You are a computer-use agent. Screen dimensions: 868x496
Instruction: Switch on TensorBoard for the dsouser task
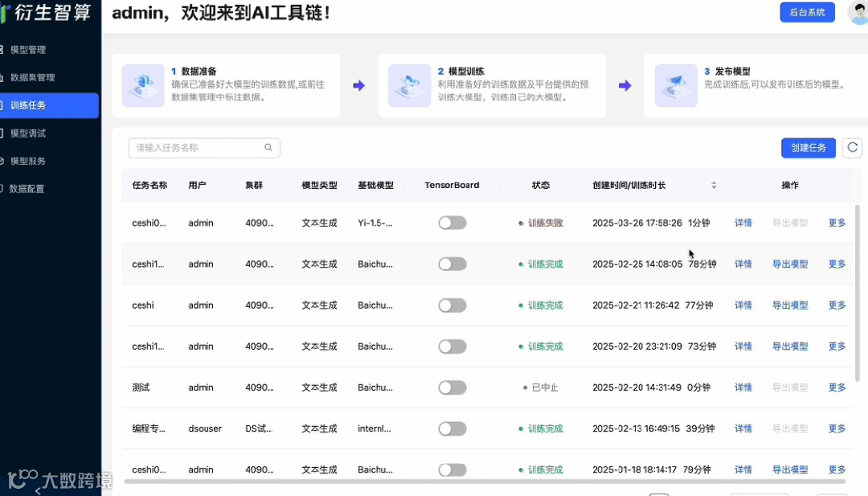pyautogui.click(x=452, y=428)
